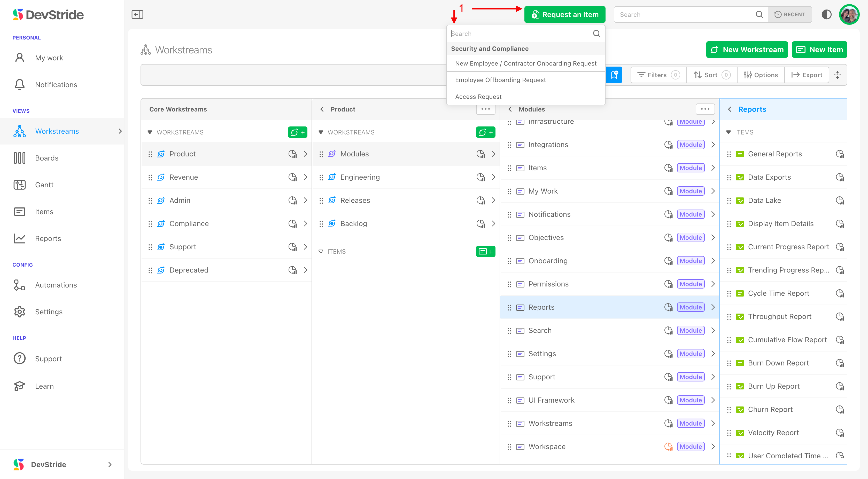Click the collapse-all icon next to Export
The width and height of the screenshot is (868, 479).
pyautogui.click(x=837, y=75)
